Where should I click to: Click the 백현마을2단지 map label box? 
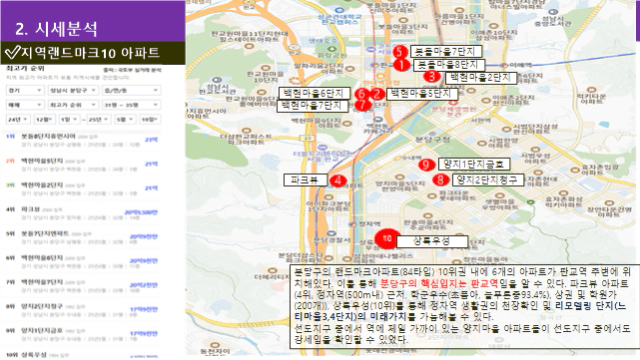click(481, 78)
